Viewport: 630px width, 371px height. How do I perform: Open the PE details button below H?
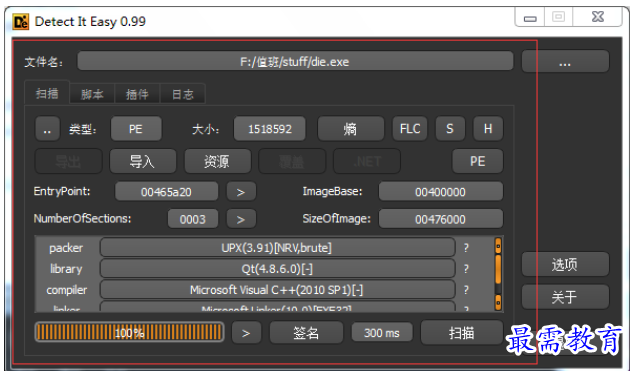(477, 161)
